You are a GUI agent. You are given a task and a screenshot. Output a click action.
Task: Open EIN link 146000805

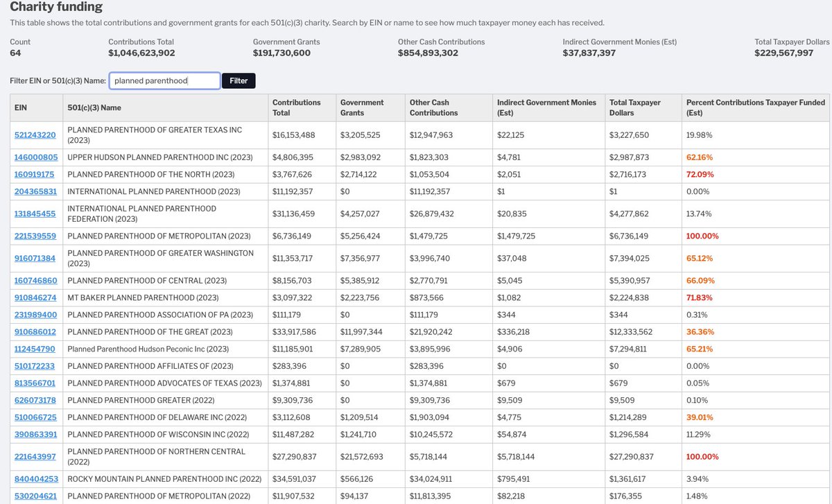(x=36, y=157)
